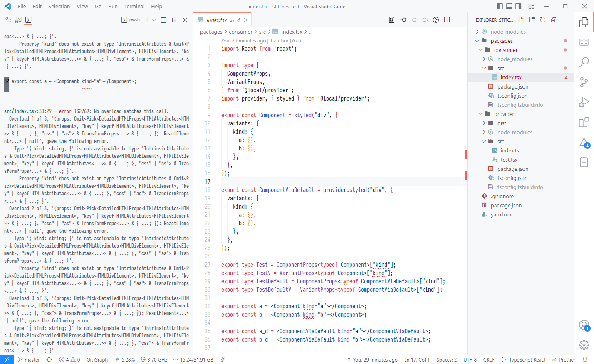Collapse all folders in Explorer
This screenshot has width=594, height=364.
click(x=554, y=20)
